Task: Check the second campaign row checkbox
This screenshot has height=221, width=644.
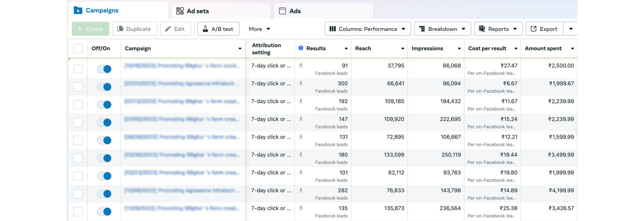Action: [x=78, y=87]
